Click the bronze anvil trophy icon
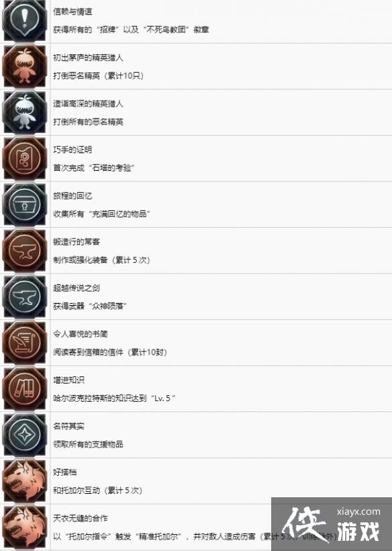 click(x=25, y=250)
